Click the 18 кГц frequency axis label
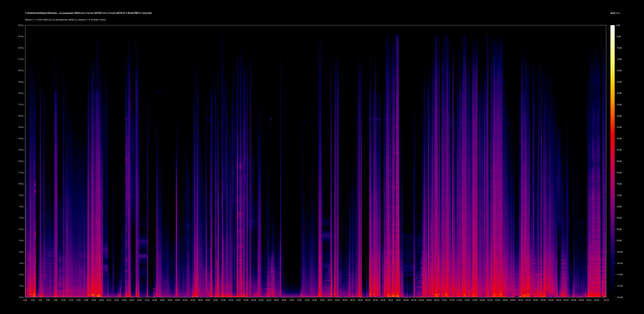This screenshot has width=644, height=314. coord(21,93)
